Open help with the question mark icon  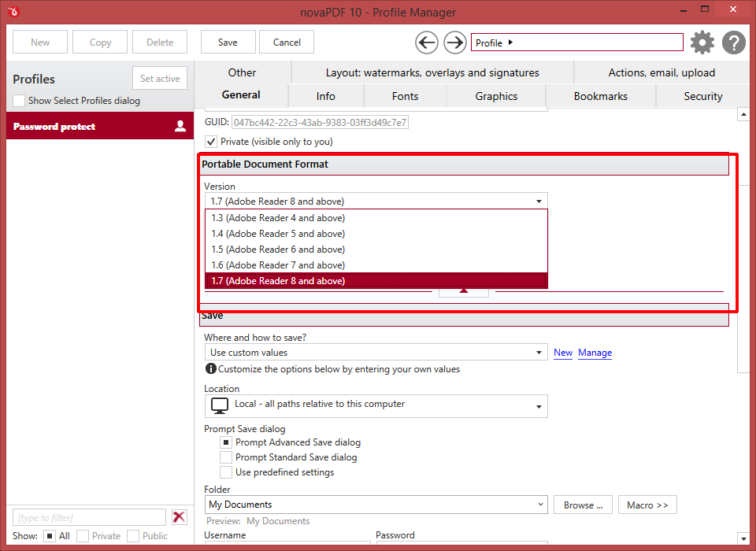point(733,43)
